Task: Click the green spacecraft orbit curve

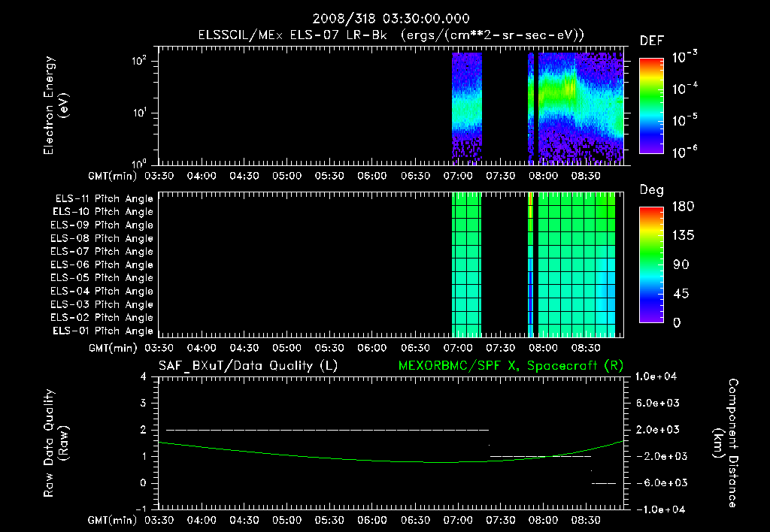Action: click(390, 461)
